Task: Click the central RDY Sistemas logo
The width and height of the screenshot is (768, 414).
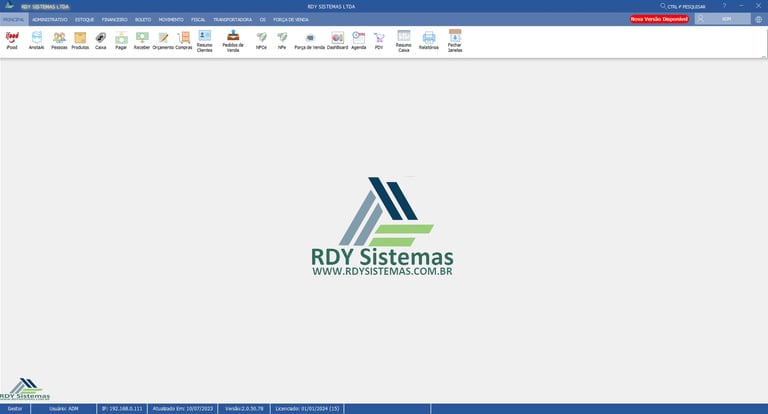Action: (x=383, y=226)
